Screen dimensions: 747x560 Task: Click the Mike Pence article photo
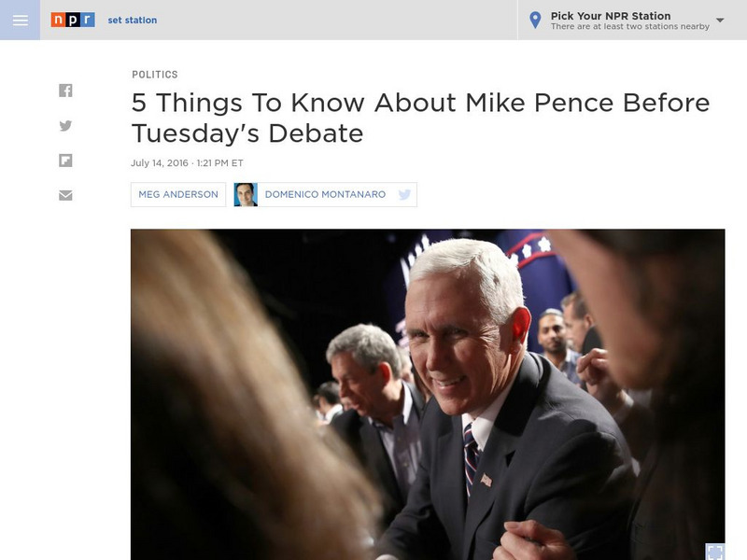(428, 394)
